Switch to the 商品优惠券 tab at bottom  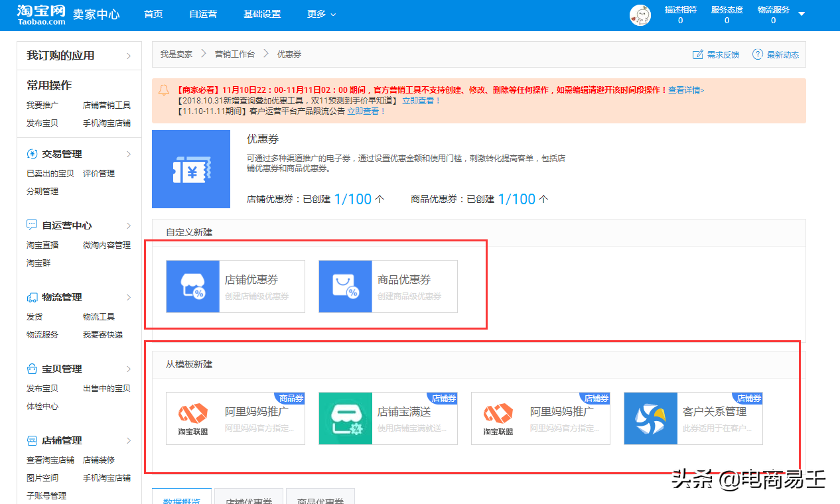(x=320, y=497)
